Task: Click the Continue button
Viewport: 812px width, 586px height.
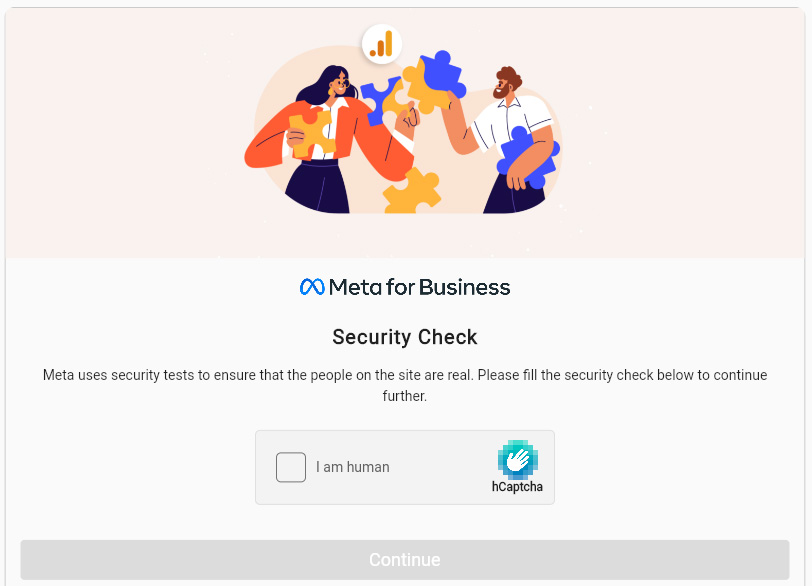Action: [405, 560]
